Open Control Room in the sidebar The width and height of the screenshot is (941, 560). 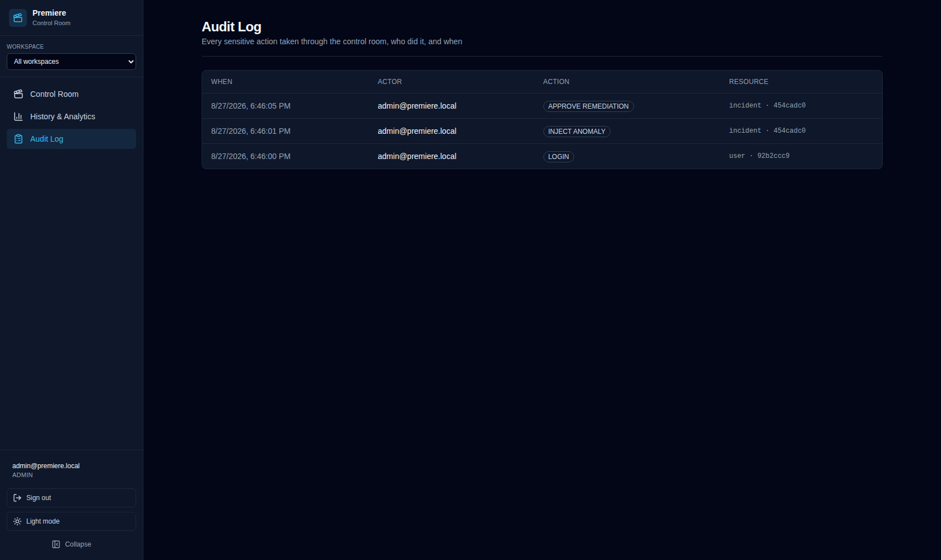71,94
